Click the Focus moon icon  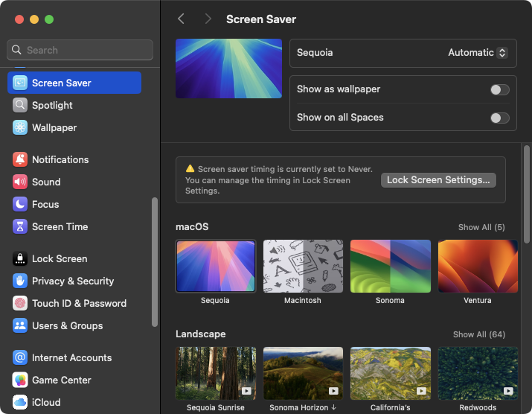coord(20,205)
